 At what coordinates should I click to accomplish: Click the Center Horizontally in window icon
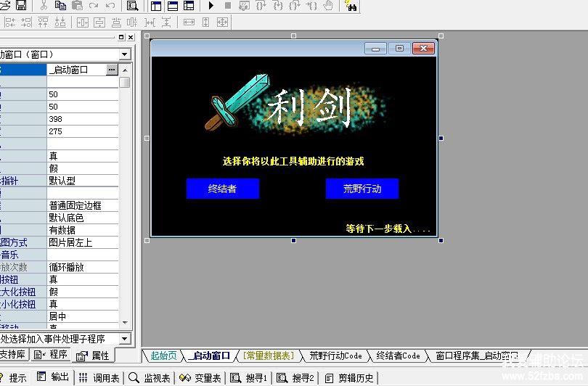(x=83, y=22)
